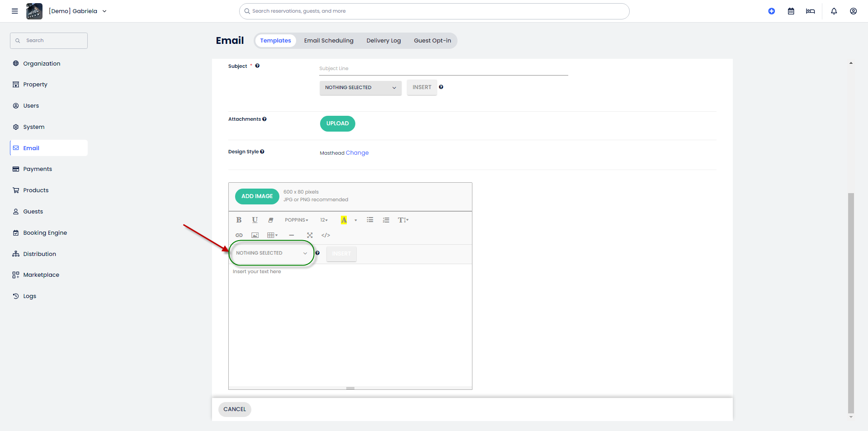Click the eraser remove-formatting icon

[271, 220]
